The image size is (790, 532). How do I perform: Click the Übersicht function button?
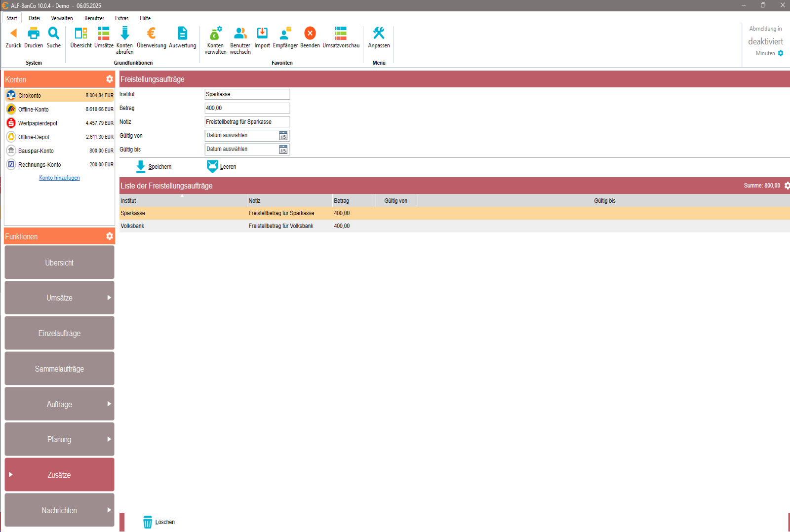point(59,263)
